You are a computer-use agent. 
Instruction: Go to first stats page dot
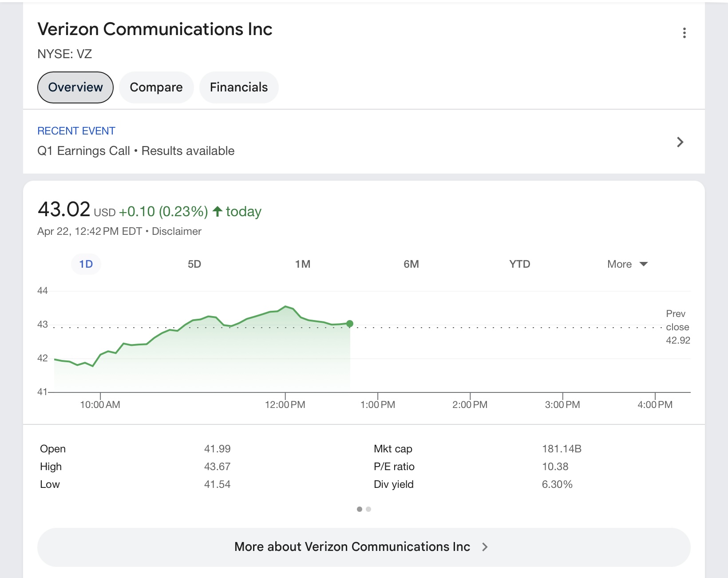[x=360, y=509]
